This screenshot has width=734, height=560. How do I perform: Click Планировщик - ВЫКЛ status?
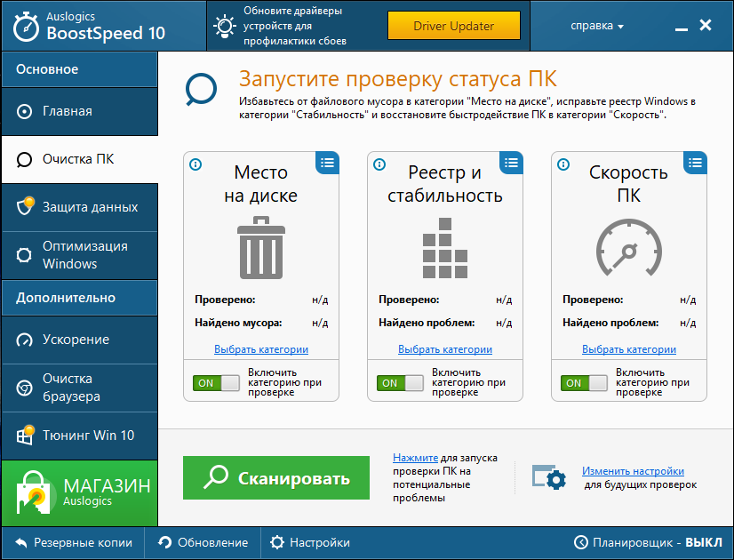(649, 543)
